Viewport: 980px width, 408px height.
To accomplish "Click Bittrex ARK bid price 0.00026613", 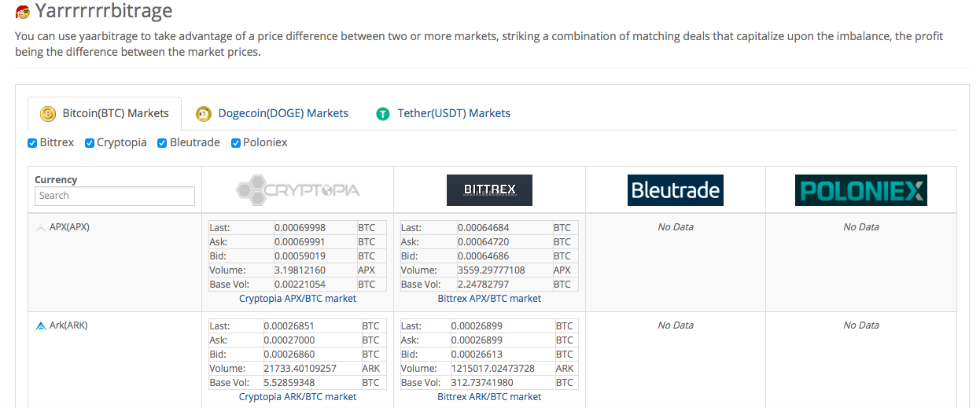I will tap(477, 355).
